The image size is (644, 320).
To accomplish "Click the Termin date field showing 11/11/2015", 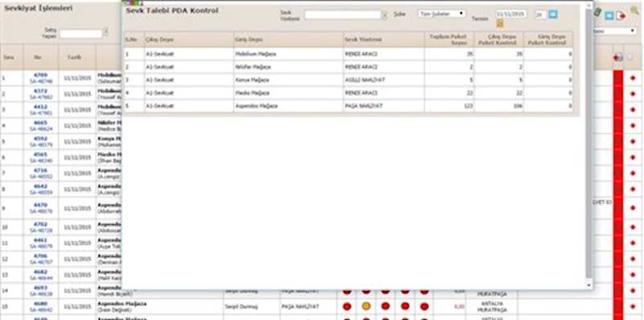I will 511,14.
